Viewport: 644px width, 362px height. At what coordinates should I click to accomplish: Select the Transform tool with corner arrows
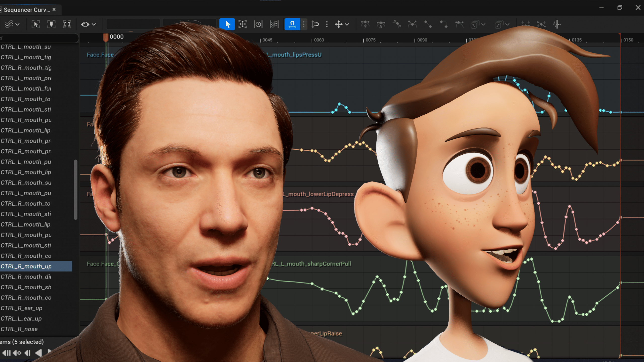[x=243, y=24]
